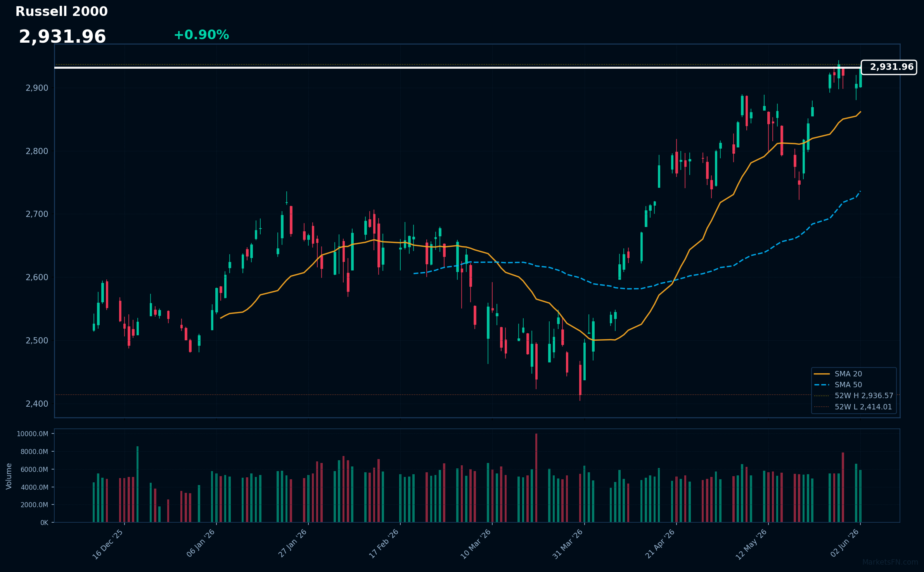Click the 6000.0M volume axis label
The height and width of the screenshot is (572, 924).
tap(34, 470)
